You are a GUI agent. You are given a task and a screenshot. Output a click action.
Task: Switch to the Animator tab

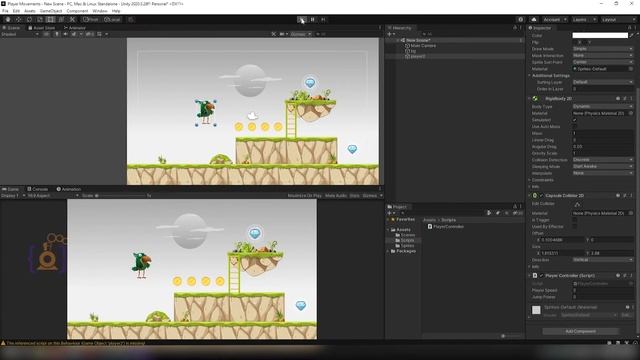coord(75,28)
